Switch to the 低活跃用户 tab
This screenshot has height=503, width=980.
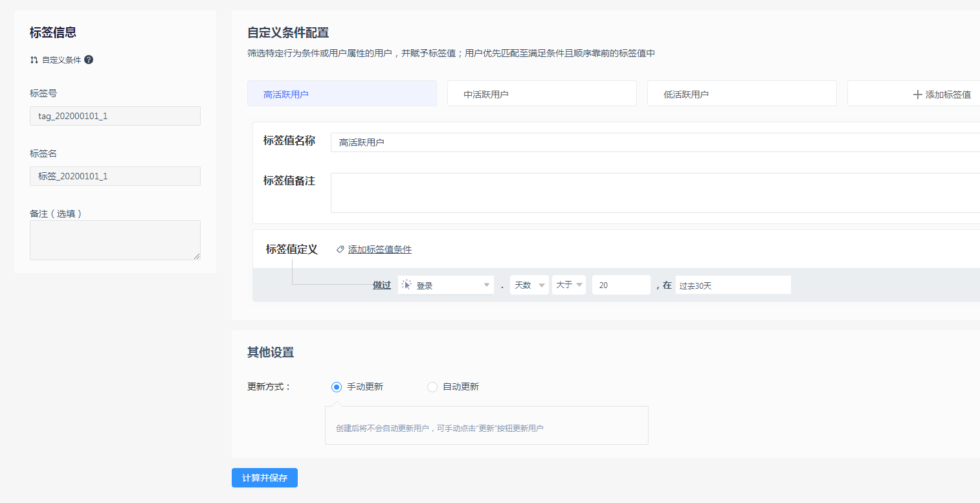click(742, 94)
